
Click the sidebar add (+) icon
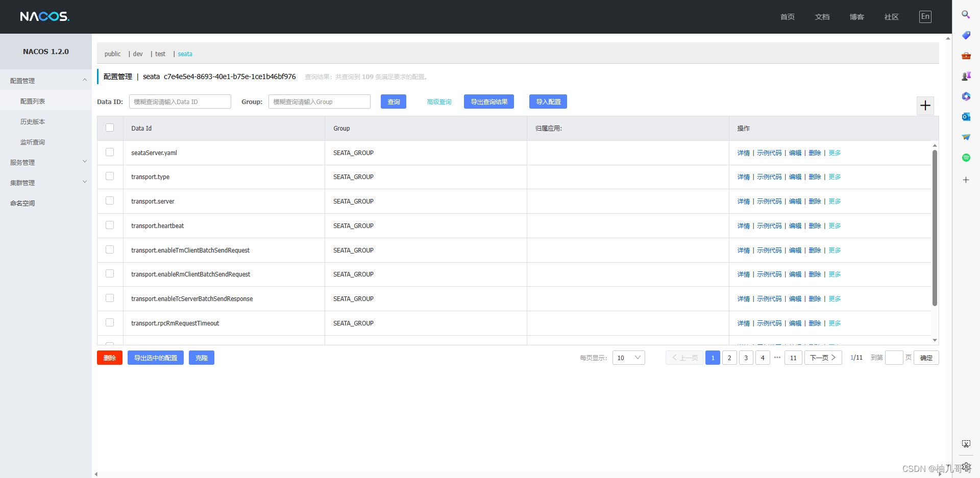(966, 180)
